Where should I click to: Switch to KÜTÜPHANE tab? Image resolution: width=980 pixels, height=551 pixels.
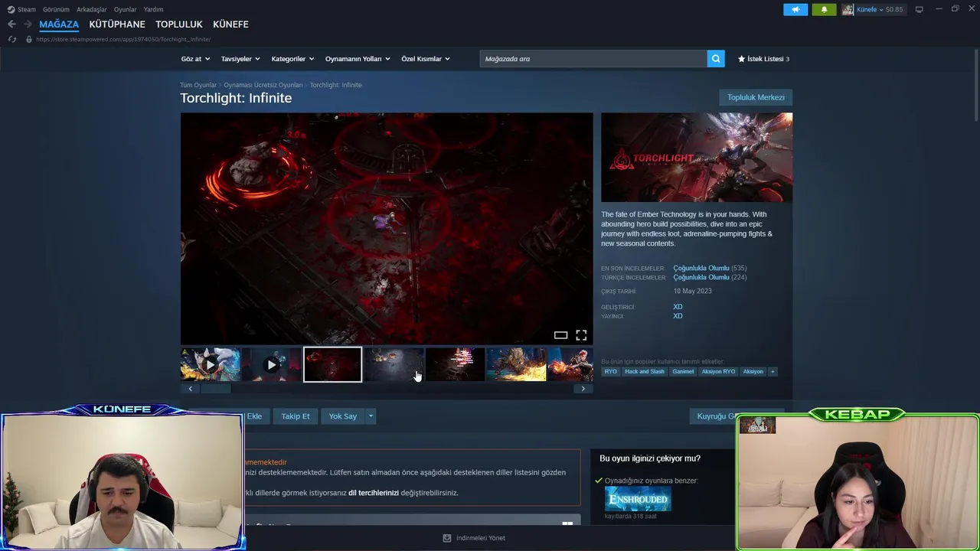117,24
